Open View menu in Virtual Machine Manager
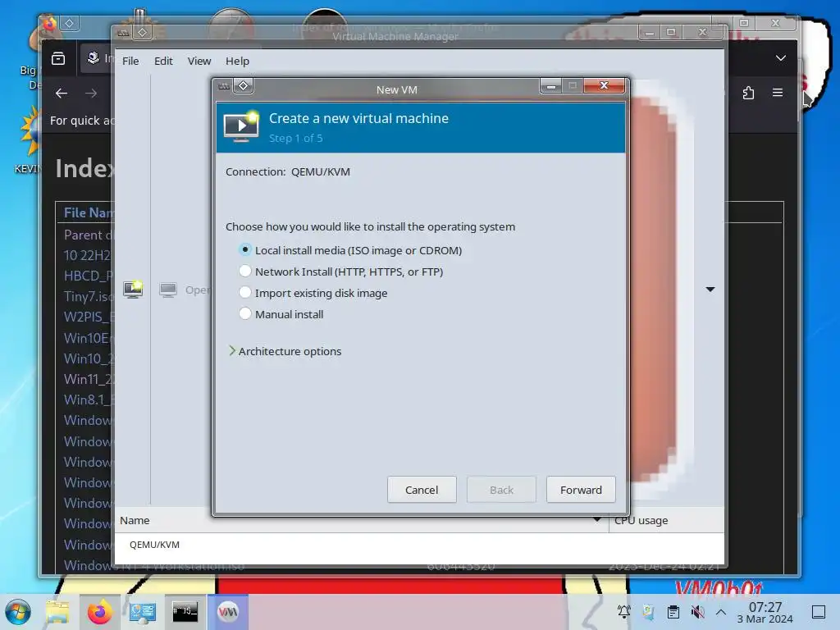The width and height of the screenshot is (840, 630). click(199, 61)
